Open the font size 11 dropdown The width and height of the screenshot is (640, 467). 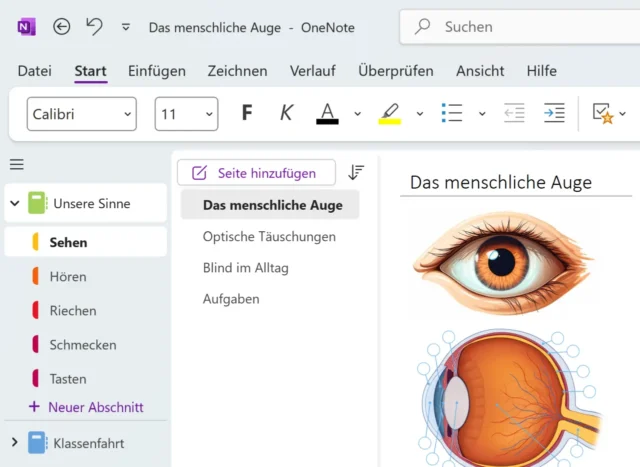[x=186, y=114]
